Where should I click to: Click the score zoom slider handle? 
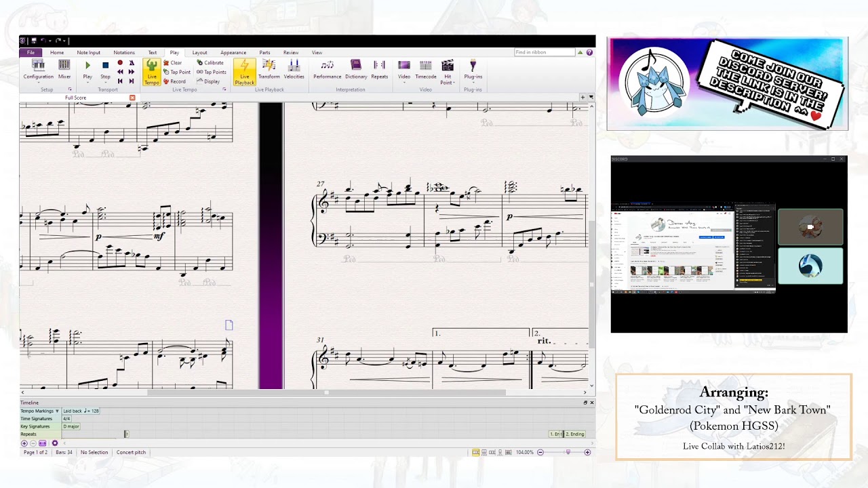tap(568, 452)
